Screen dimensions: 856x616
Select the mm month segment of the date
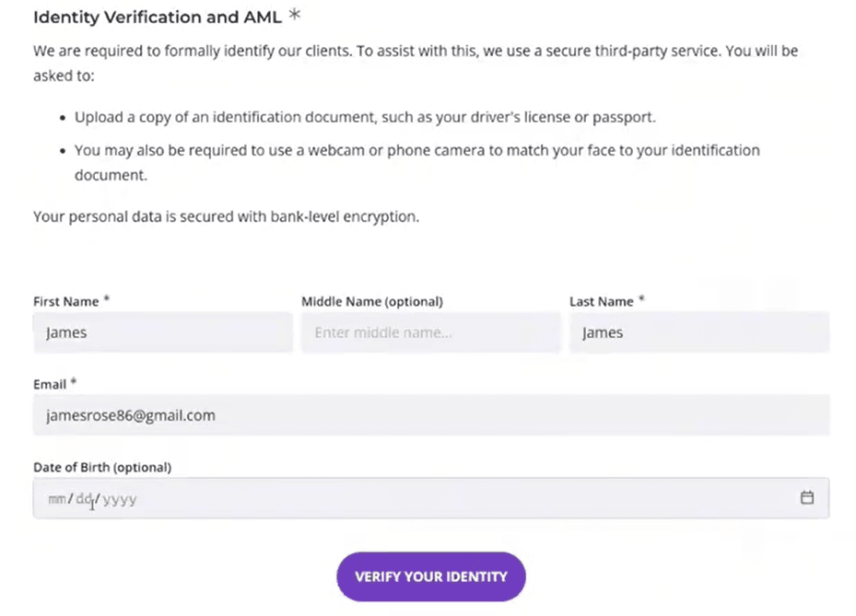click(56, 499)
